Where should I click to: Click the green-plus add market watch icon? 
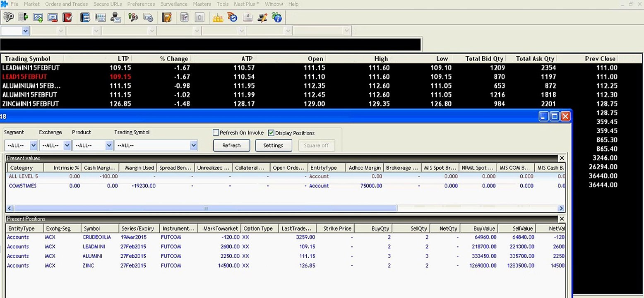38,17
